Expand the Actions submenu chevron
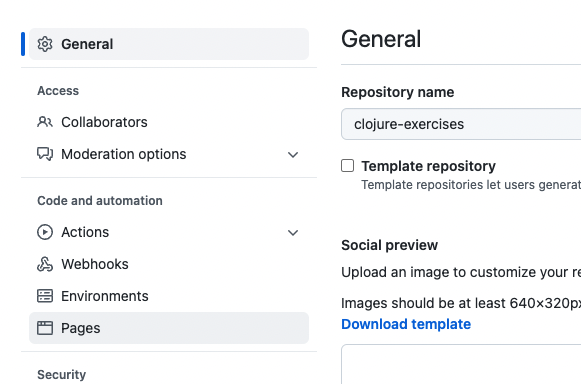The image size is (581, 384). pos(293,233)
